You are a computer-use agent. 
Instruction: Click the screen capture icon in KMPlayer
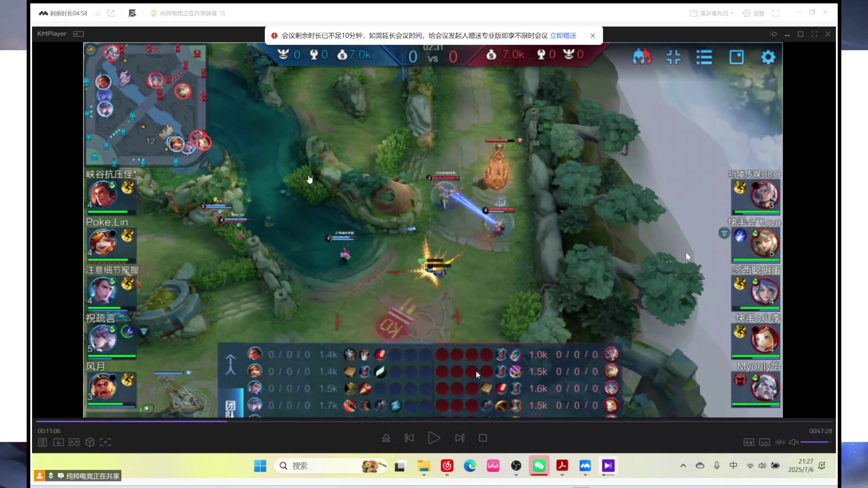tap(105, 442)
